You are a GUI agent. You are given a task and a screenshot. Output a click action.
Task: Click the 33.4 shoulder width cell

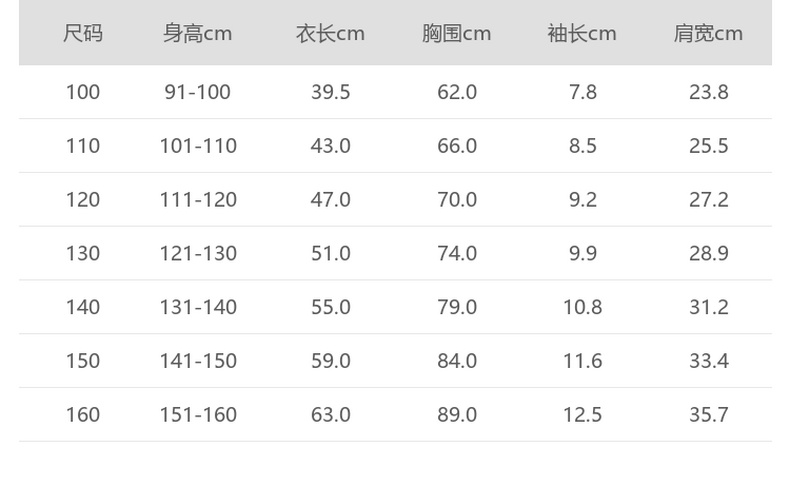click(708, 361)
